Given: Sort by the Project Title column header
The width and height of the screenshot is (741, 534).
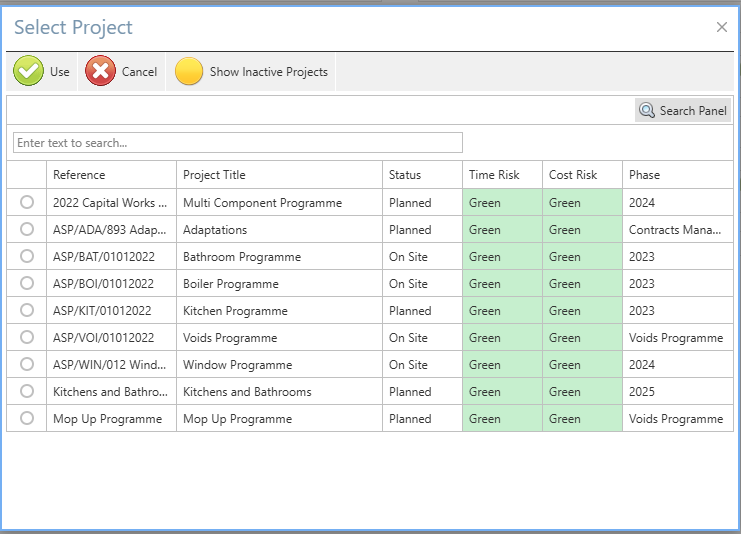Looking at the screenshot, I should [x=214, y=175].
